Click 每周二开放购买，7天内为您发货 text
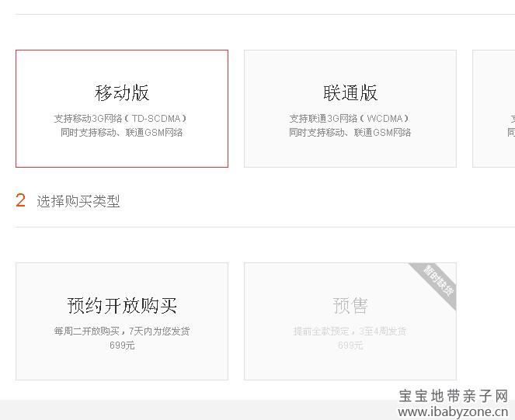The height and width of the screenshot is (420, 515). pyautogui.click(x=122, y=331)
